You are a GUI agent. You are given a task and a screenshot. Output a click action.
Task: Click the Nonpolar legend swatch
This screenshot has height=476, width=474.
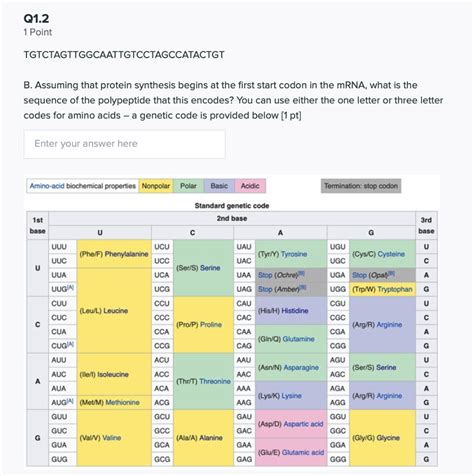point(156,186)
